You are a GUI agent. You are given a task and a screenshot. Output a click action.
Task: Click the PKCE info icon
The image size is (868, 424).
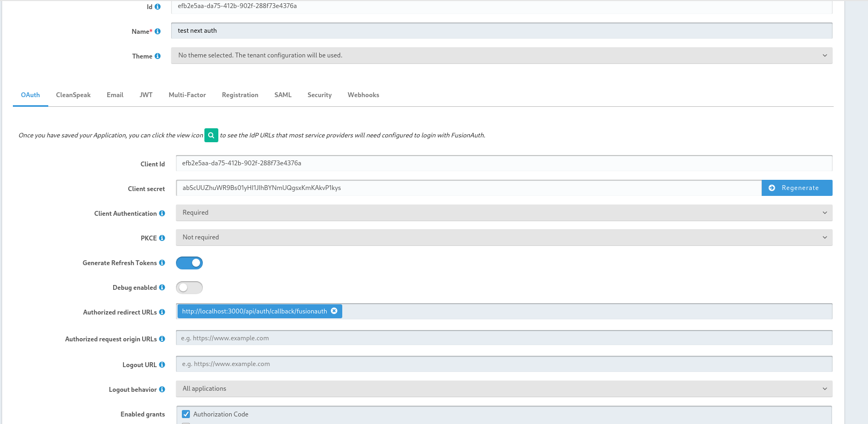pos(162,238)
